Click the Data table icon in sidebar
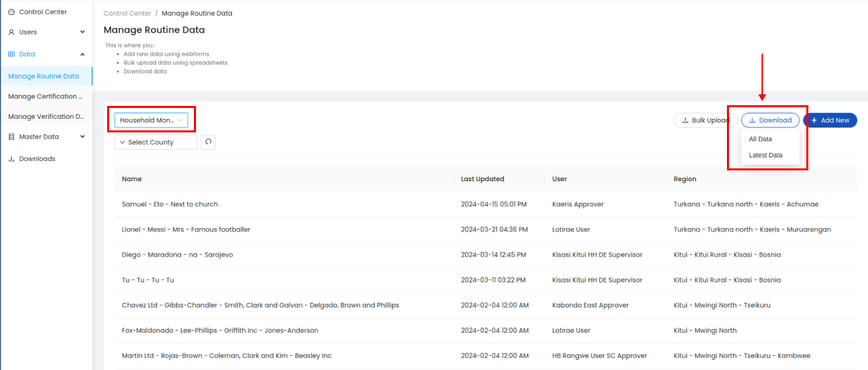The image size is (868, 370). 12,54
